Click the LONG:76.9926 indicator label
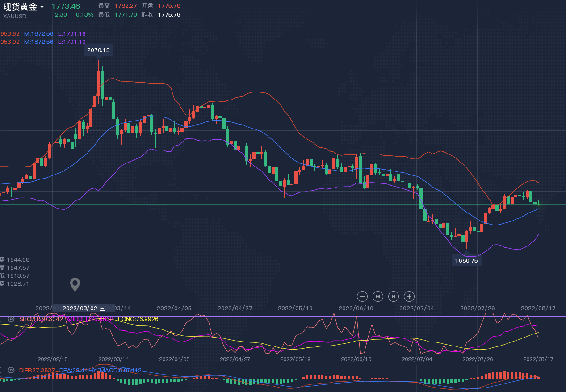This screenshot has width=566, height=392. [x=138, y=319]
